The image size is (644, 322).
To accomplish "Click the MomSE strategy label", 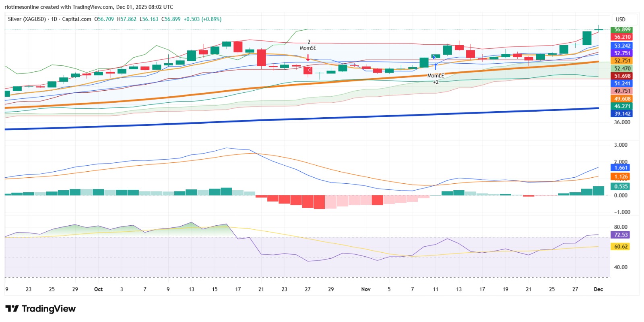I will pyautogui.click(x=308, y=48).
